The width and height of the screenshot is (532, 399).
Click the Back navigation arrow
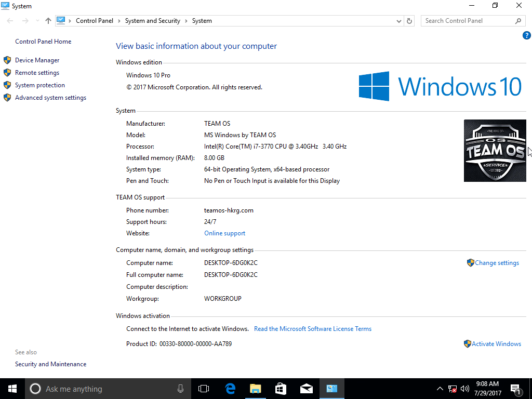(x=10, y=21)
